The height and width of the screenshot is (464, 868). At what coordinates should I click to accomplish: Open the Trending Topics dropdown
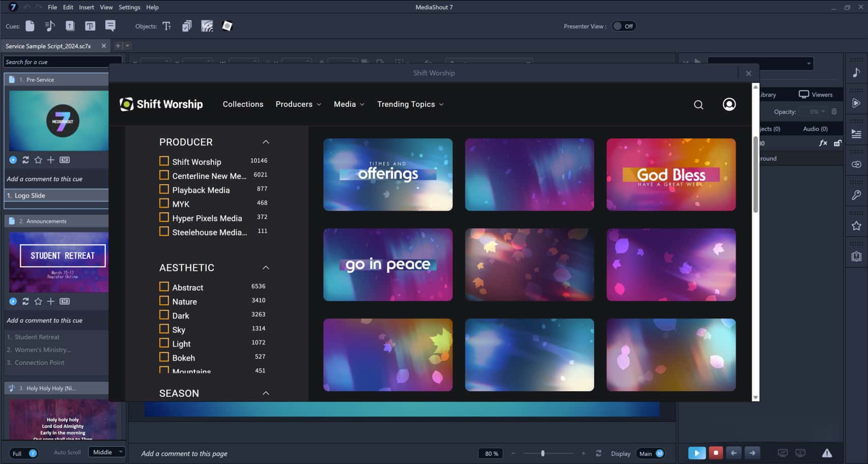pyautogui.click(x=410, y=104)
